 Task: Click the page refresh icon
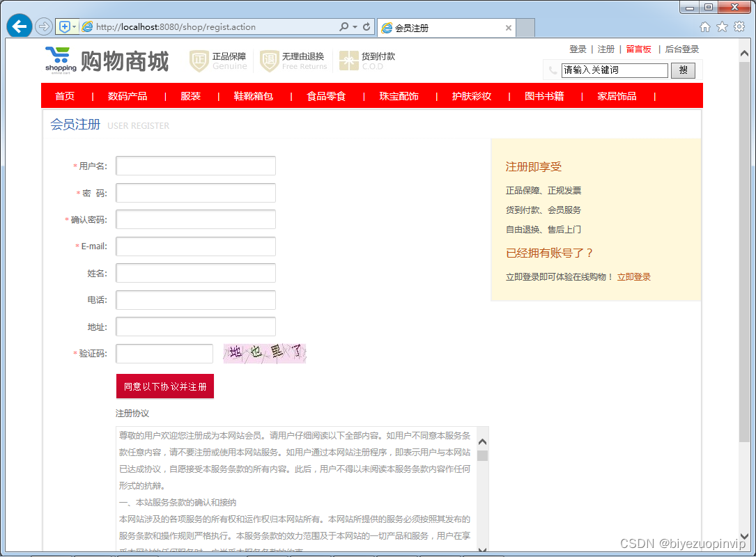pyautogui.click(x=367, y=26)
